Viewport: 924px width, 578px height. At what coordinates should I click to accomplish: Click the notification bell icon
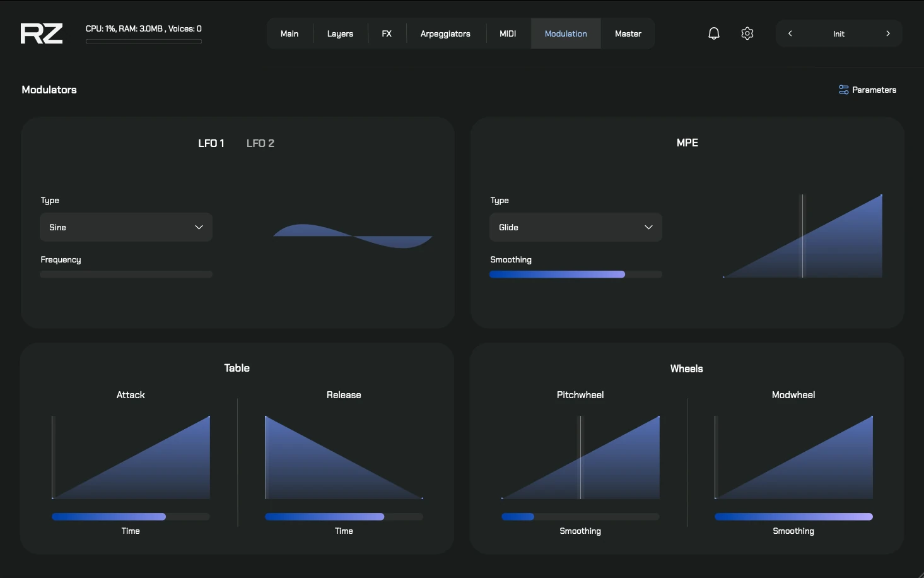(x=713, y=33)
